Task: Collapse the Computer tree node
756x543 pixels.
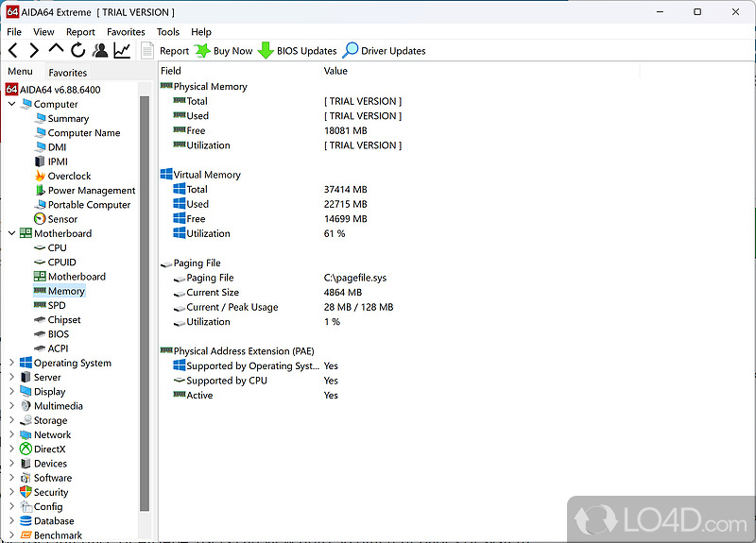Action: tap(12, 104)
